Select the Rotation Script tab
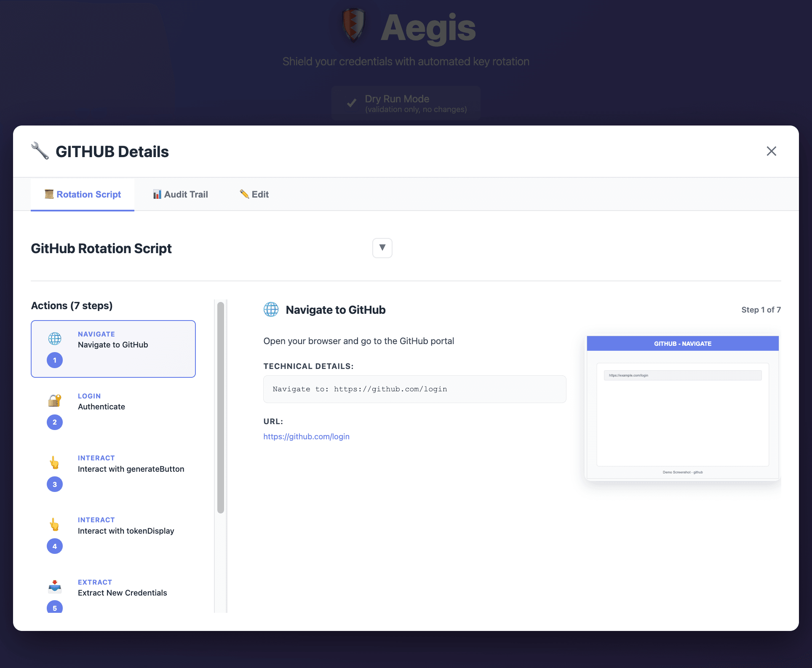The image size is (812, 668). click(83, 194)
